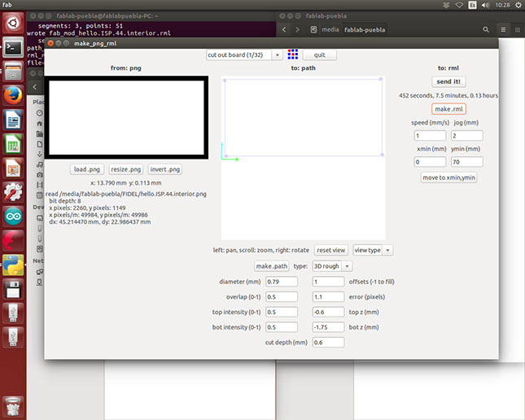
Task: Go forward in fablab-puebla file manager
Action: pyautogui.click(x=297, y=30)
